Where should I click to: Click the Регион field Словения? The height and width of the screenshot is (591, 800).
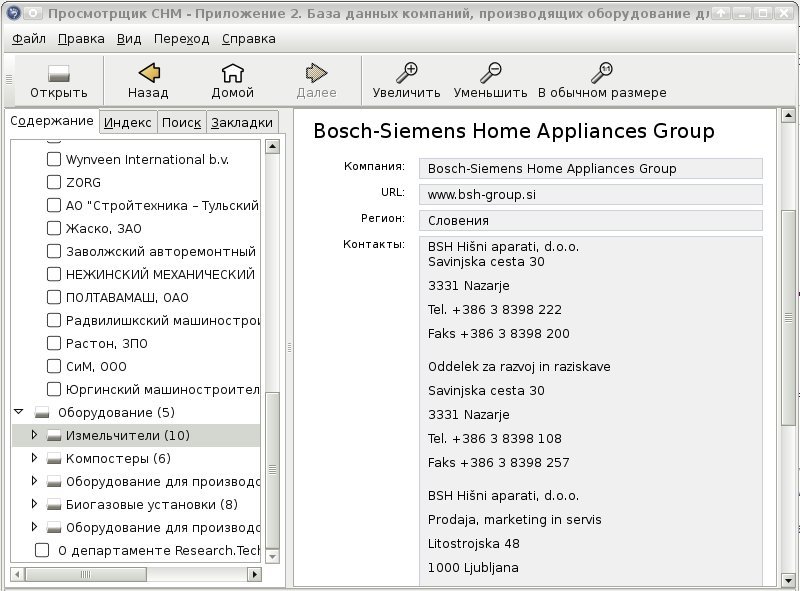pyautogui.click(x=590, y=220)
